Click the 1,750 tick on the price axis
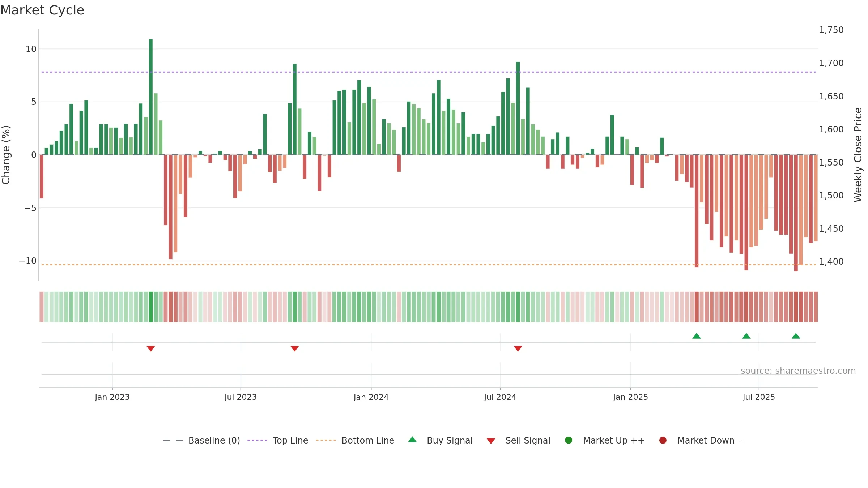This screenshot has width=868, height=488. [831, 30]
